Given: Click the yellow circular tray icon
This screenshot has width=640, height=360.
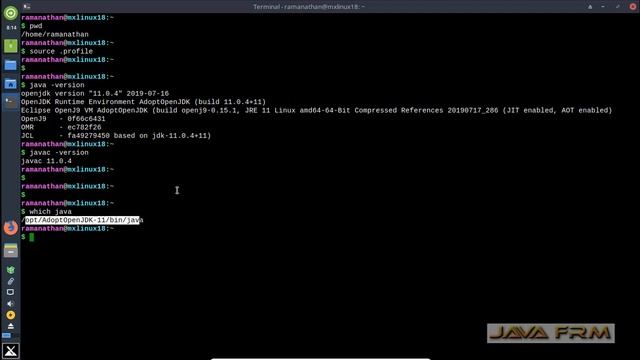Looking at the screenshot, I should (x=11, y=315).
